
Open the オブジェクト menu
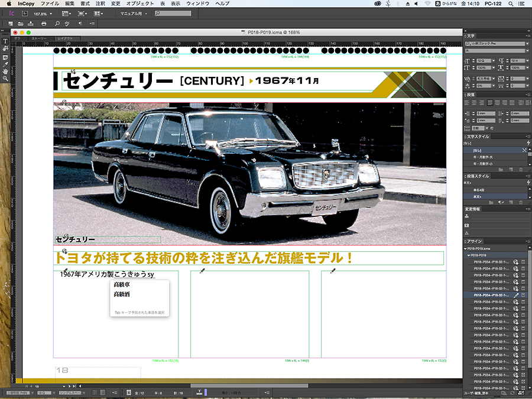140,4
